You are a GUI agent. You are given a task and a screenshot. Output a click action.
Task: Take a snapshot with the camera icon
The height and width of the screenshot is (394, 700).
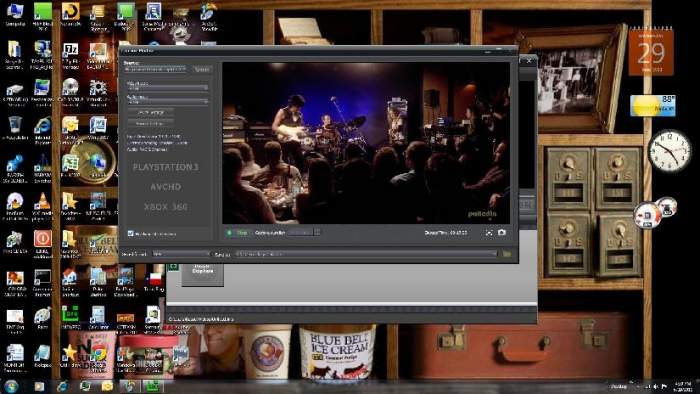click(x=502, y=232)
